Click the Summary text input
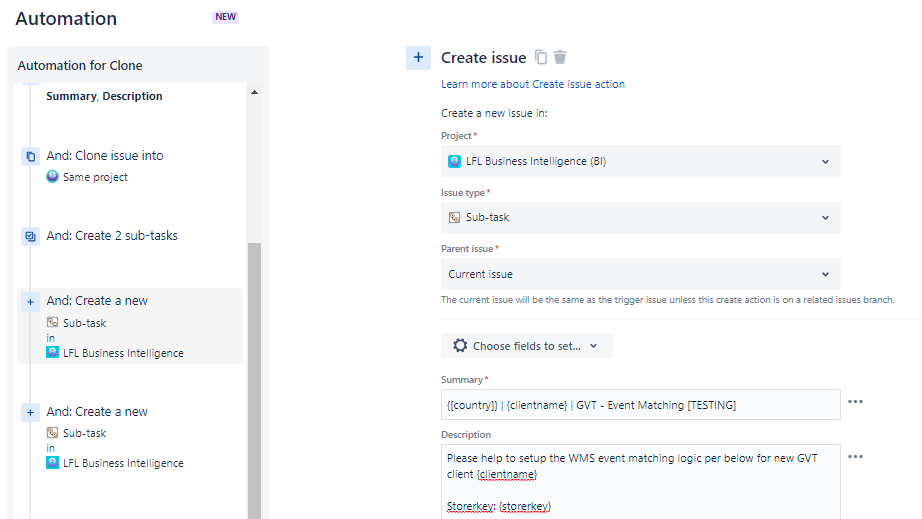This screenshot has height=519, width=922. (x=640, y=404)
